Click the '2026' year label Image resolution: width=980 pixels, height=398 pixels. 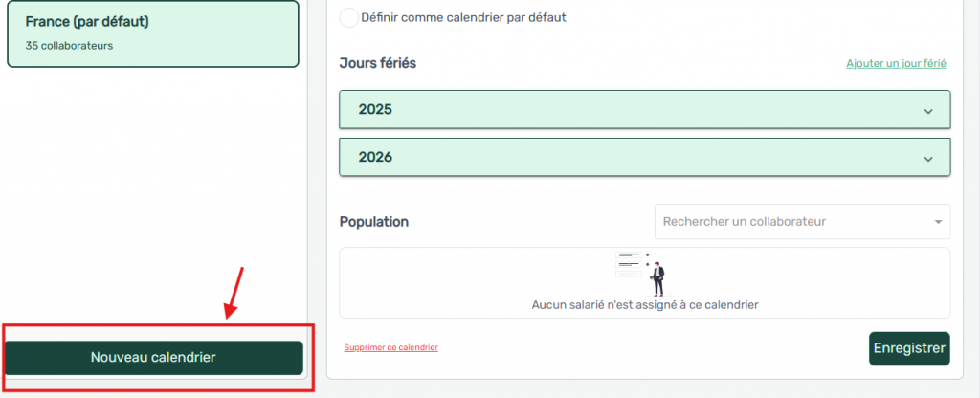375,158
